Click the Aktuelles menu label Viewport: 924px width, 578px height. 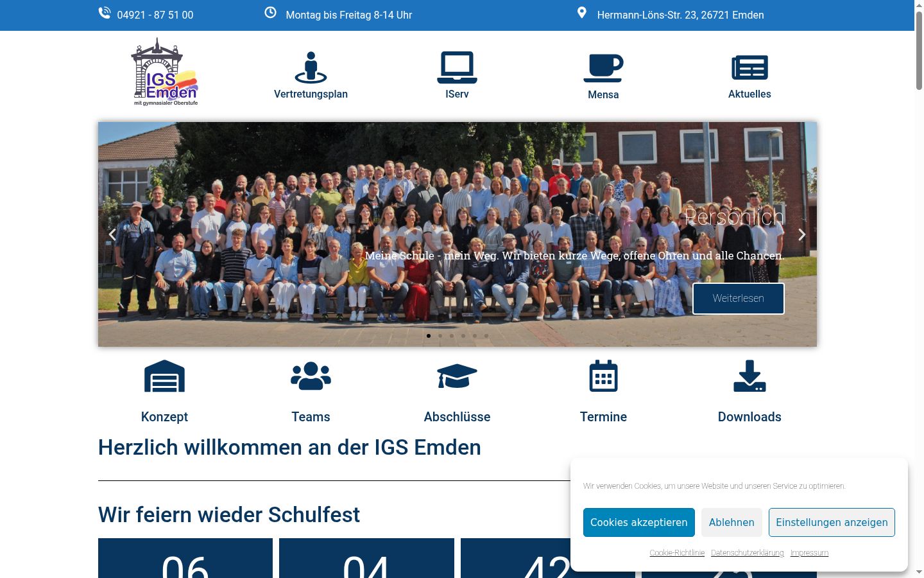coord(749,94)
